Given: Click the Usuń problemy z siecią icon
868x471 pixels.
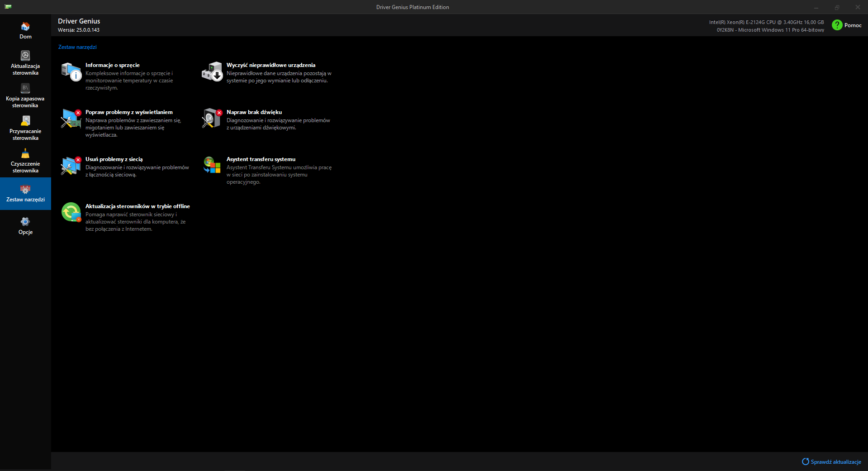Looking at the screenshot, I should pyautogui.click(x=71, y=166).
